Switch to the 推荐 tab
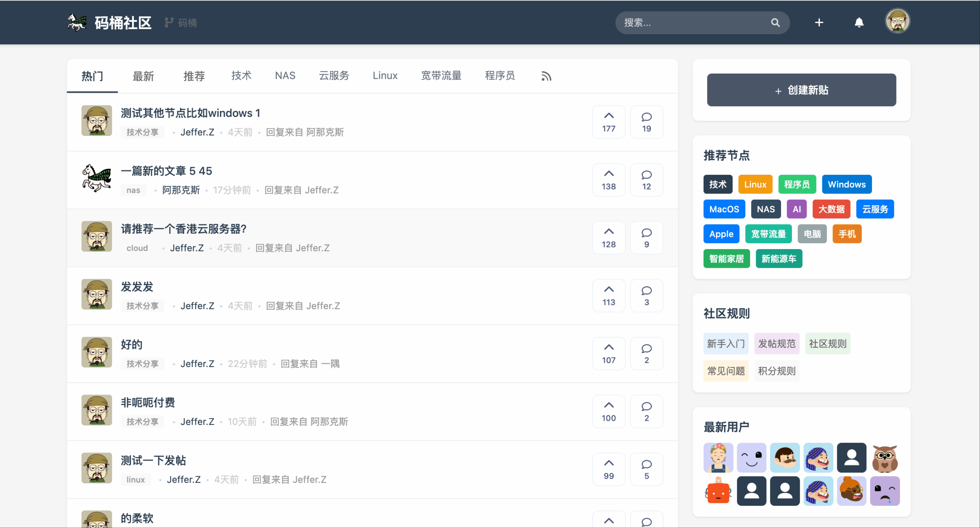 194,76
